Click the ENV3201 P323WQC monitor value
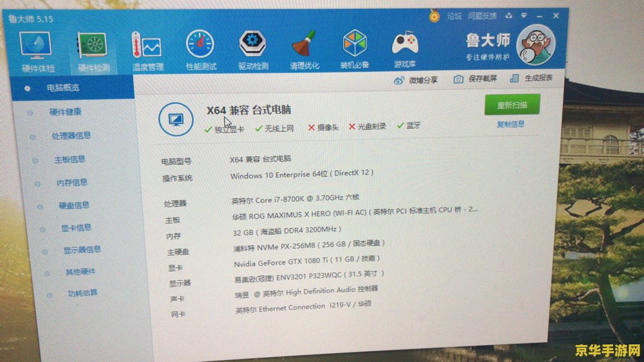 [x=309, y=277]
